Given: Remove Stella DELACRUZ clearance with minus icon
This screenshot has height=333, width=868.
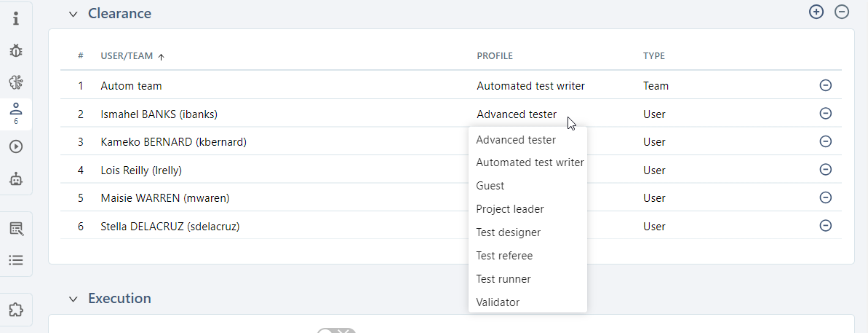Looking at the screenshot, I should (826, 226).
